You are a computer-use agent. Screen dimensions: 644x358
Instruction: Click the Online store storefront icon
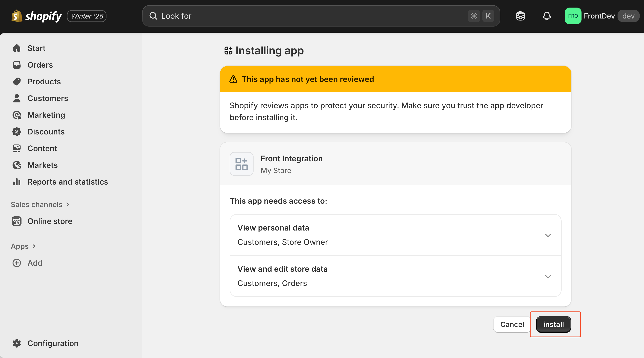coord(17,221)
